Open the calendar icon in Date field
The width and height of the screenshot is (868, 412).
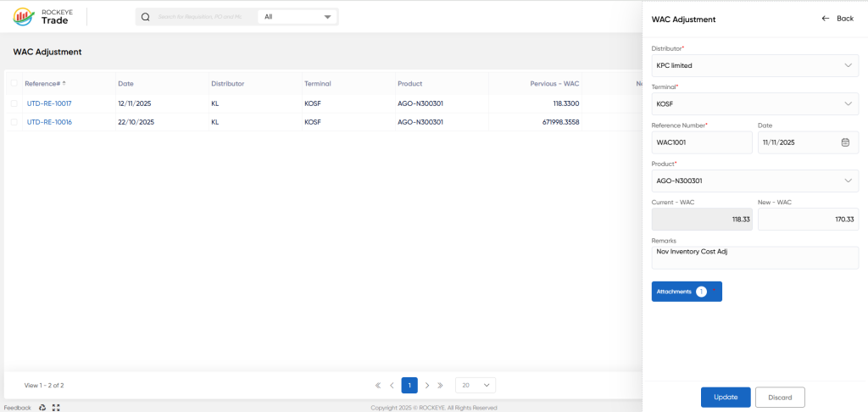pos(845,142)
